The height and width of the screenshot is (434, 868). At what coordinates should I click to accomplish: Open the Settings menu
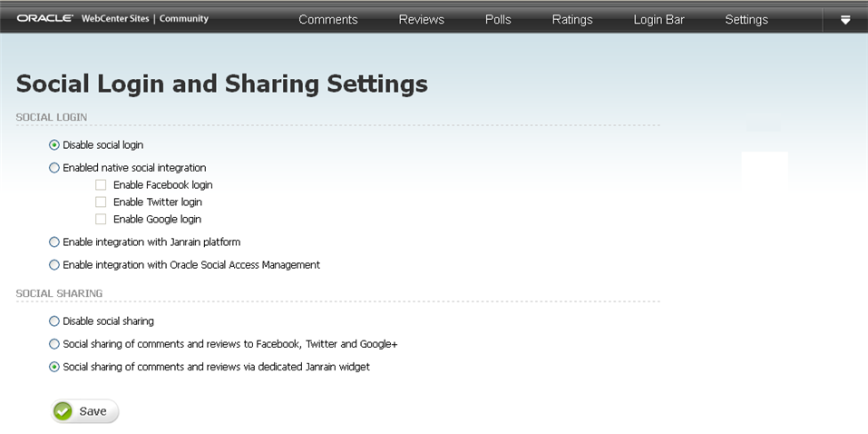746,20
